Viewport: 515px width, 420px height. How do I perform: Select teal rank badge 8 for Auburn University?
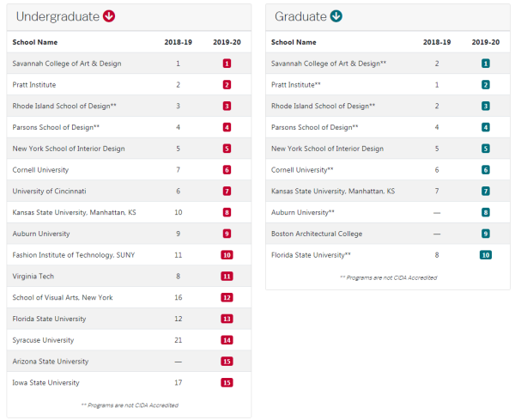486,212
